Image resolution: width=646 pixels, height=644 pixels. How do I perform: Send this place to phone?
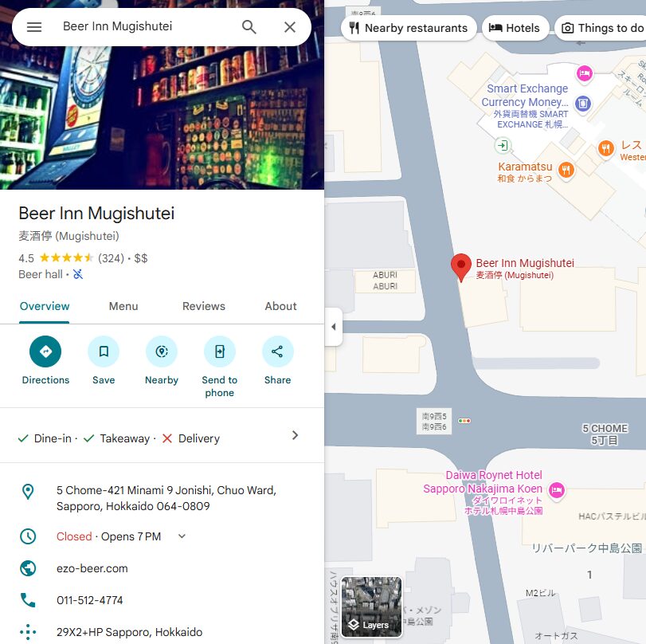click(x=220, y=351)
